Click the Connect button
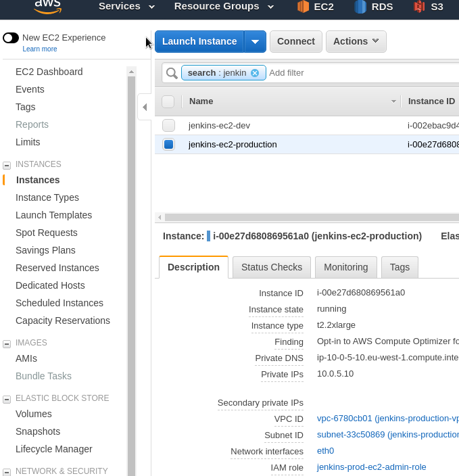The height and width of the screenshot is (476, 459). [296, 42]
